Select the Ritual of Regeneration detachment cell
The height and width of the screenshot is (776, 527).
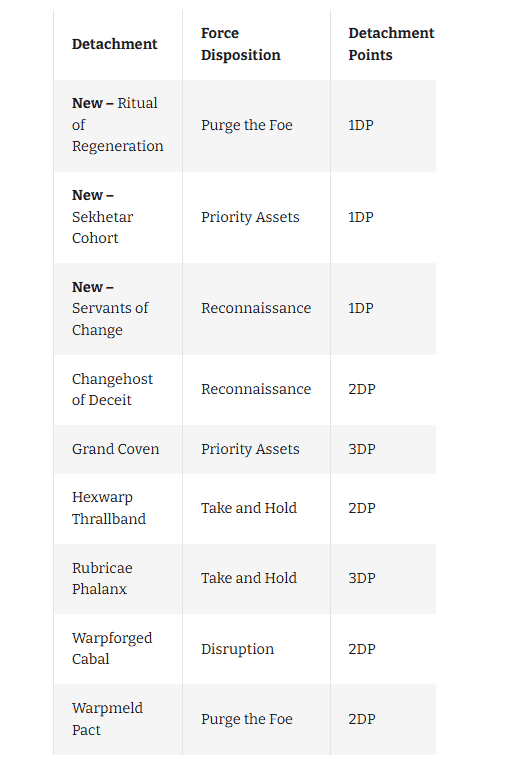[118, 126]
